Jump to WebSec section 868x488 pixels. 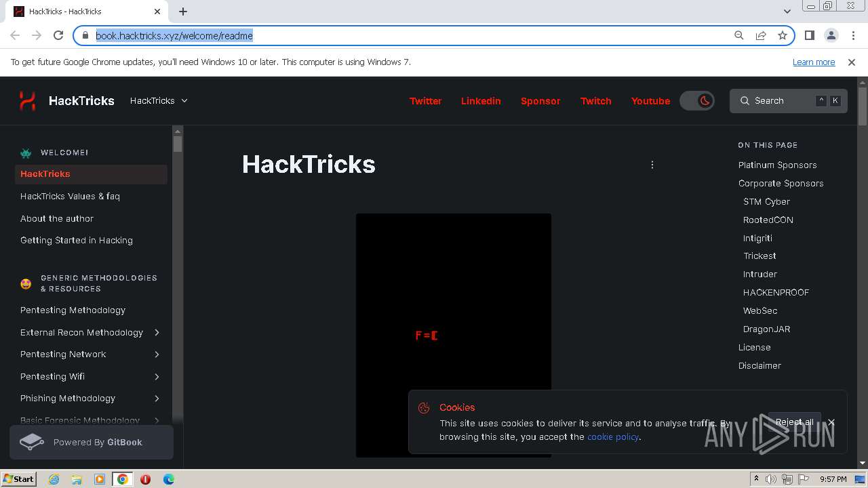(760, 310)
